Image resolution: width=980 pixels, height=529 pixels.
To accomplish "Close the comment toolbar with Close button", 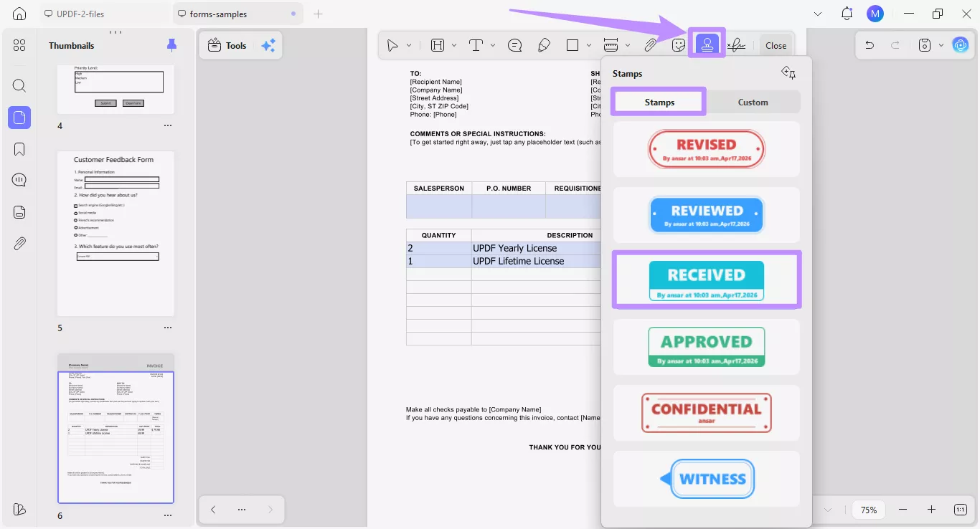I will point(776,45).
